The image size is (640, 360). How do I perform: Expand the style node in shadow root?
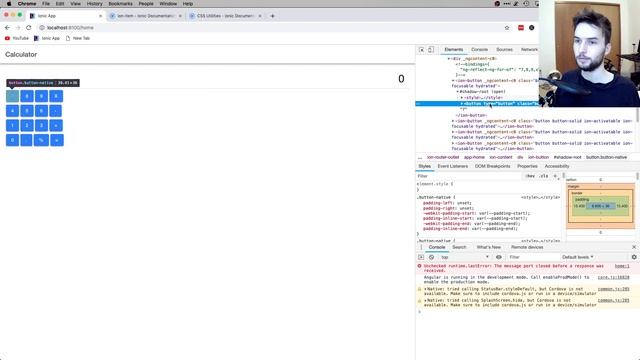pyautogui.click(x=462, y=98)
